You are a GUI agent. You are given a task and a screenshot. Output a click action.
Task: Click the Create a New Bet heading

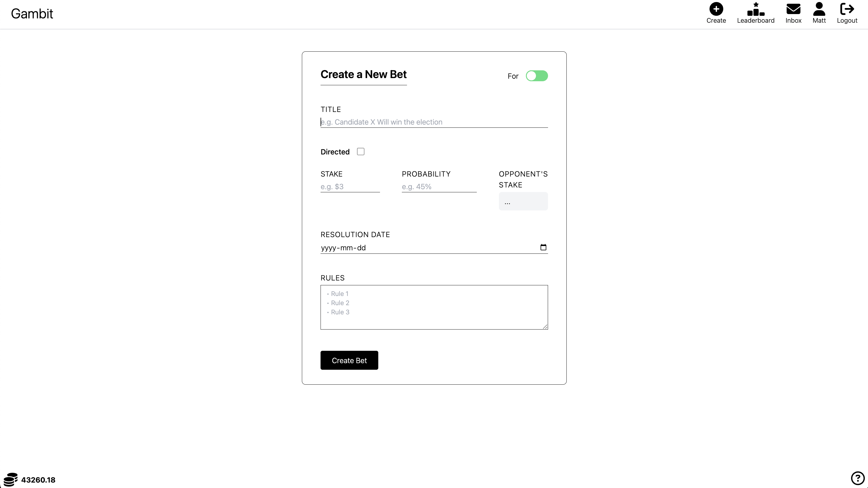pyautogui.click(x=363, y=74)
